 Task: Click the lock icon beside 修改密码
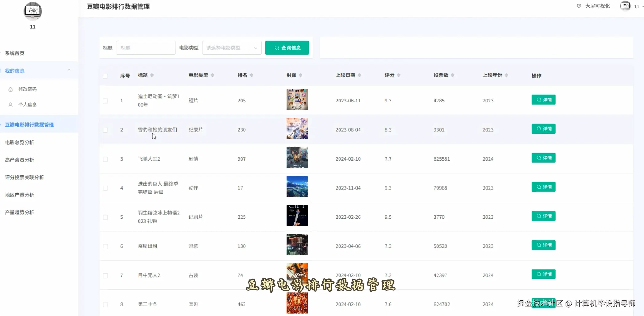[x=10, y=89]
